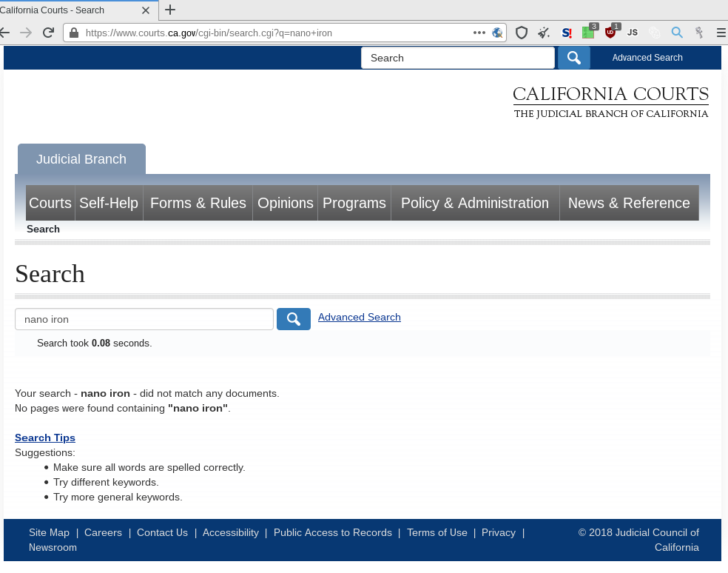This screenshot has width=728, height=573.
Task: Open the uBlock Origin extension icon
Action: [611, 32]
